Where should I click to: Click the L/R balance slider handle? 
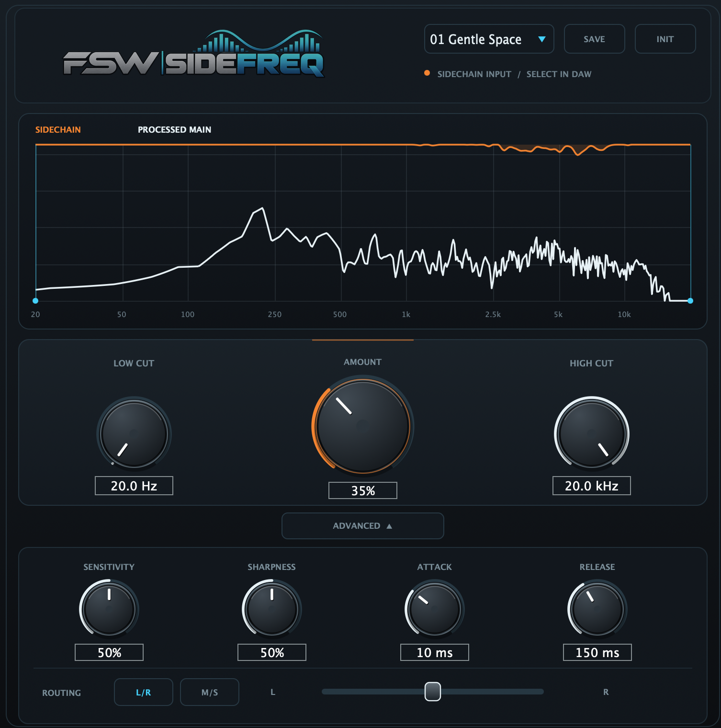433,692
